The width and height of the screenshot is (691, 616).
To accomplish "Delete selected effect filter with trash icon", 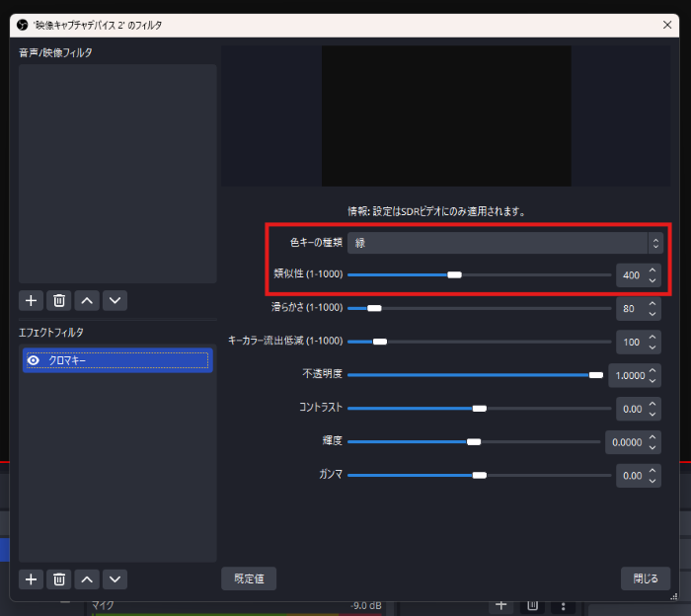I will (x=59, y=579).
